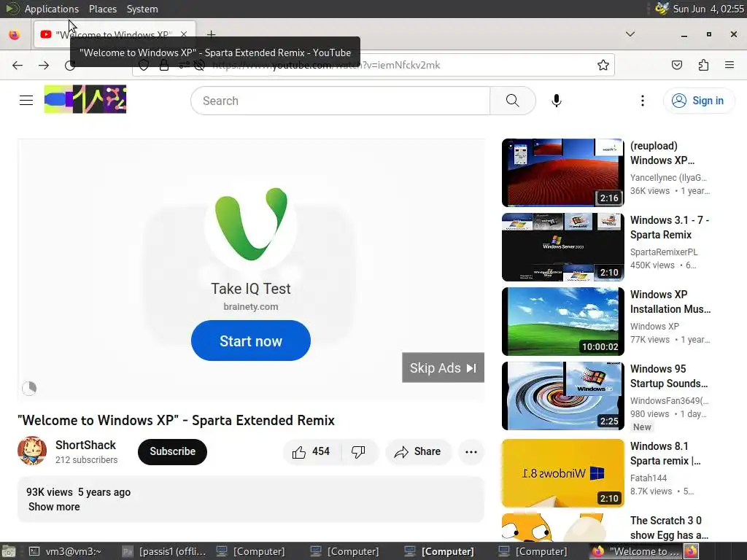The image size is (747, 560).
Task: Go back to the previous page
Action: point(18,65)
